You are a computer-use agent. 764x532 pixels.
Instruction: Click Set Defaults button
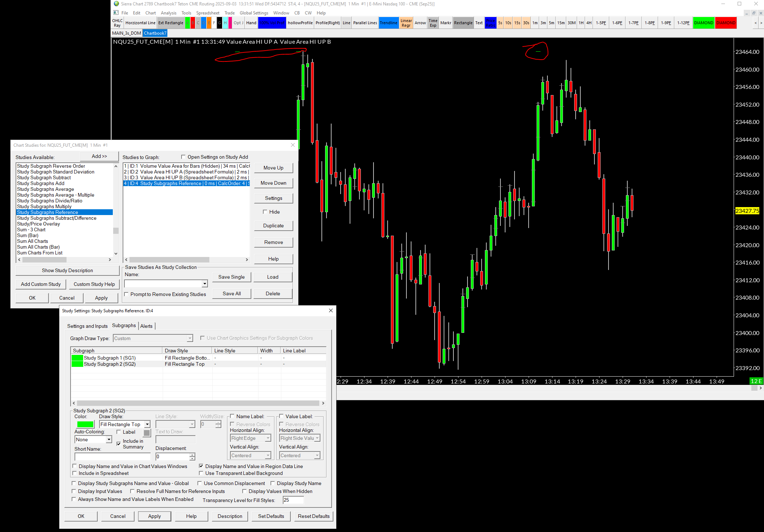coord(271,516)
